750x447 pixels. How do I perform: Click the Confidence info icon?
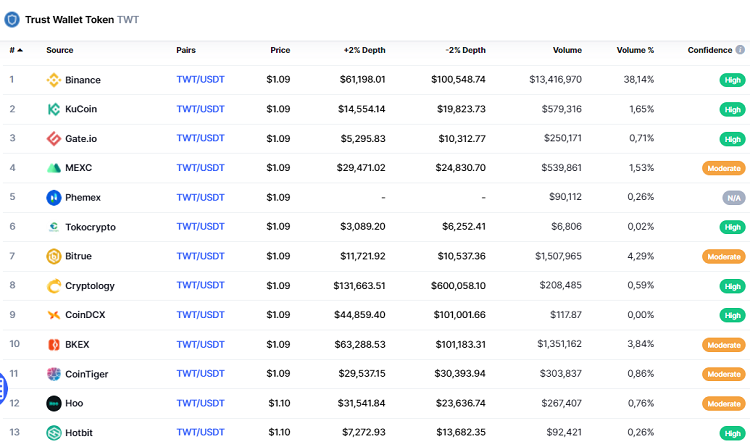740,50
